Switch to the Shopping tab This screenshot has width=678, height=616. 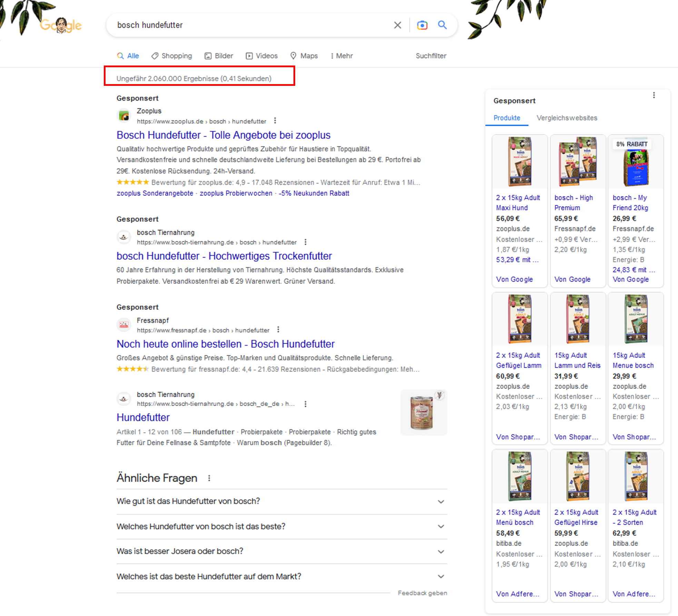[x=172, y=56]
